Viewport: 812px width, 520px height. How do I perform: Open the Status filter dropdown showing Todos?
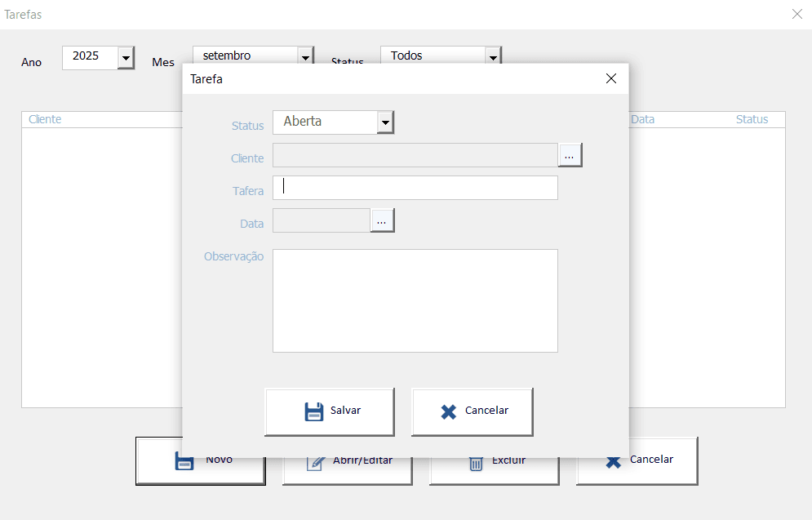(492, 57)
